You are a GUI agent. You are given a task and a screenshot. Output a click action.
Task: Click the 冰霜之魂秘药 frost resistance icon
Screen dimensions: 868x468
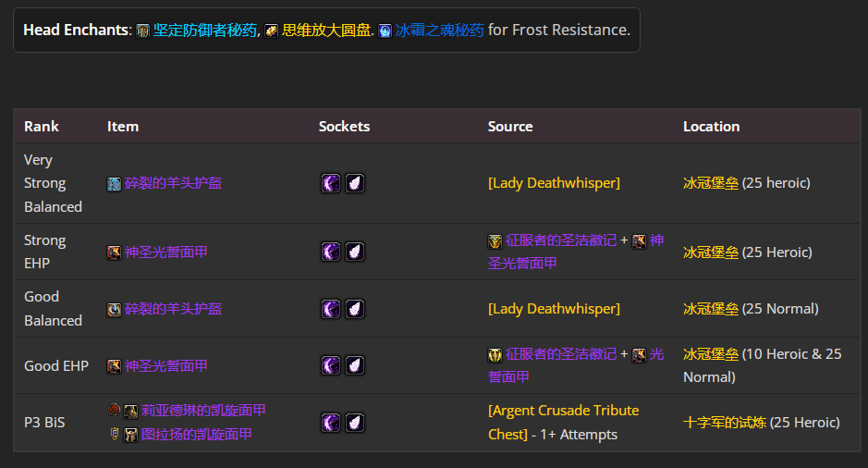[x=385, y=31]
